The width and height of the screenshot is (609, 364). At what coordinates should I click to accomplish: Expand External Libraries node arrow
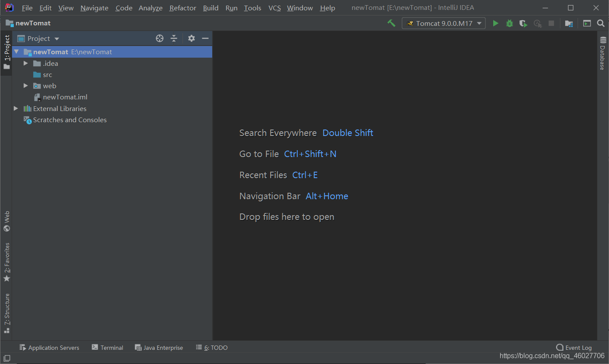pos(16,108)
